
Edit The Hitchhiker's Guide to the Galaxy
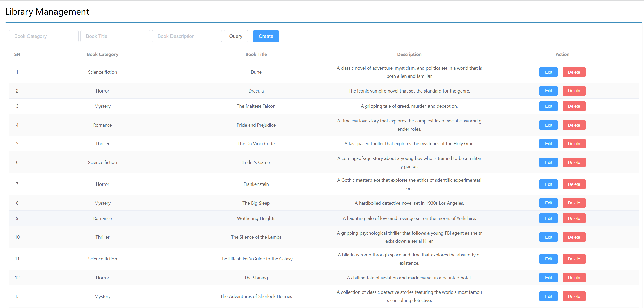548,259
